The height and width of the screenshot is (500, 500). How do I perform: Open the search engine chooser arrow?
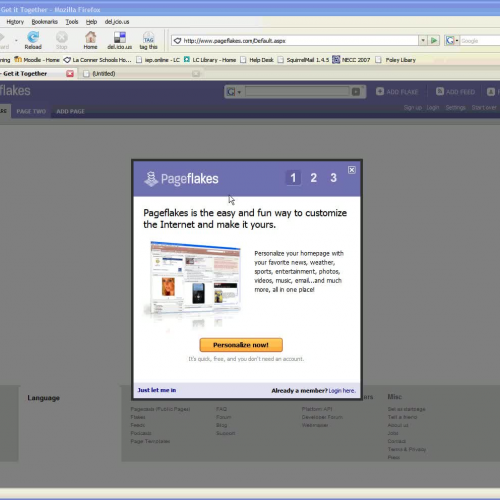(457, 41)
